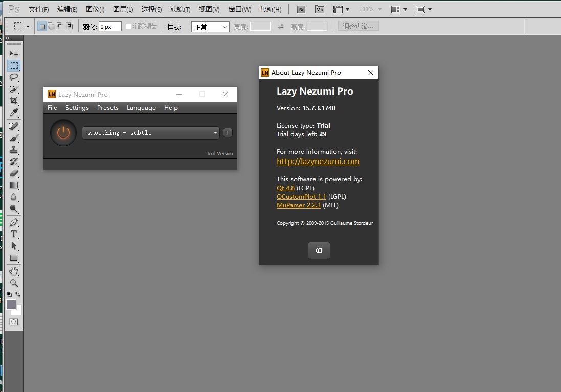Open the 图像(I) menu
This screenshot has width=561, height=392.
pos(95,9)
